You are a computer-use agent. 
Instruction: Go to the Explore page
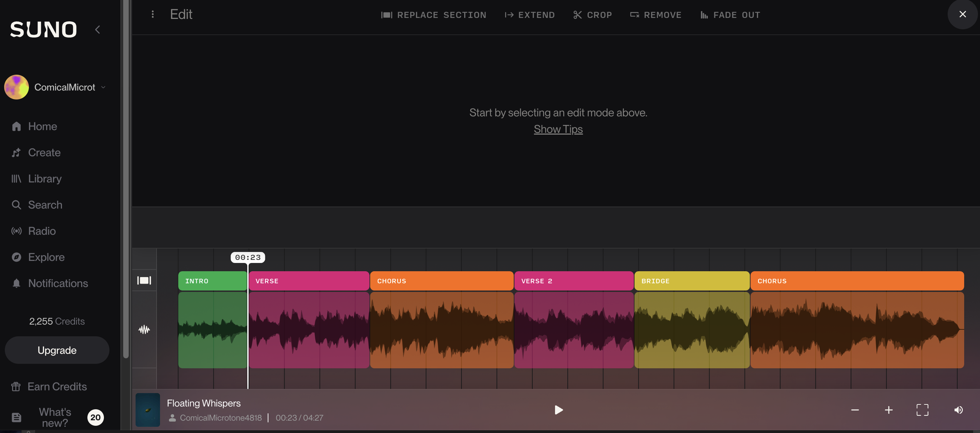point(46,257)
